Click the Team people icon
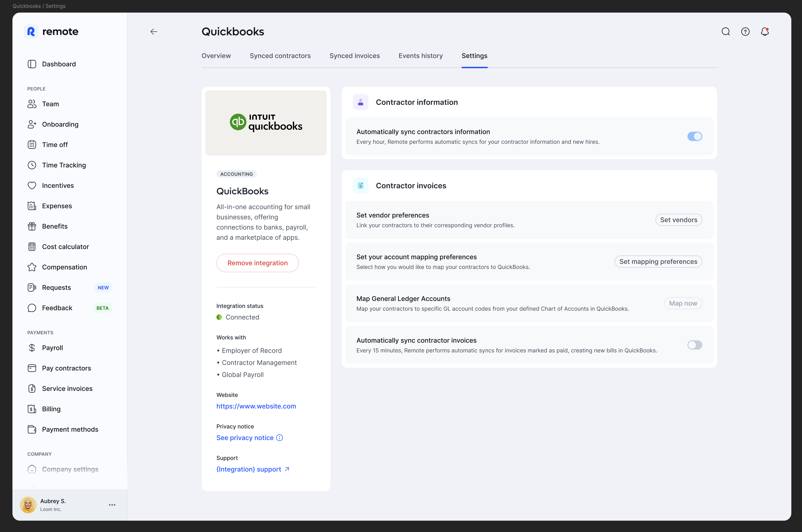 coord(32,104)
